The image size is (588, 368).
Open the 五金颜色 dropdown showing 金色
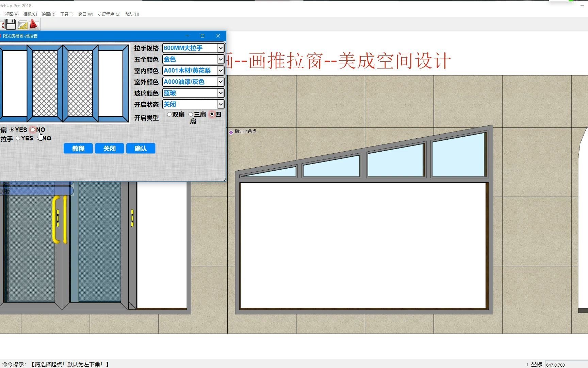220,59
